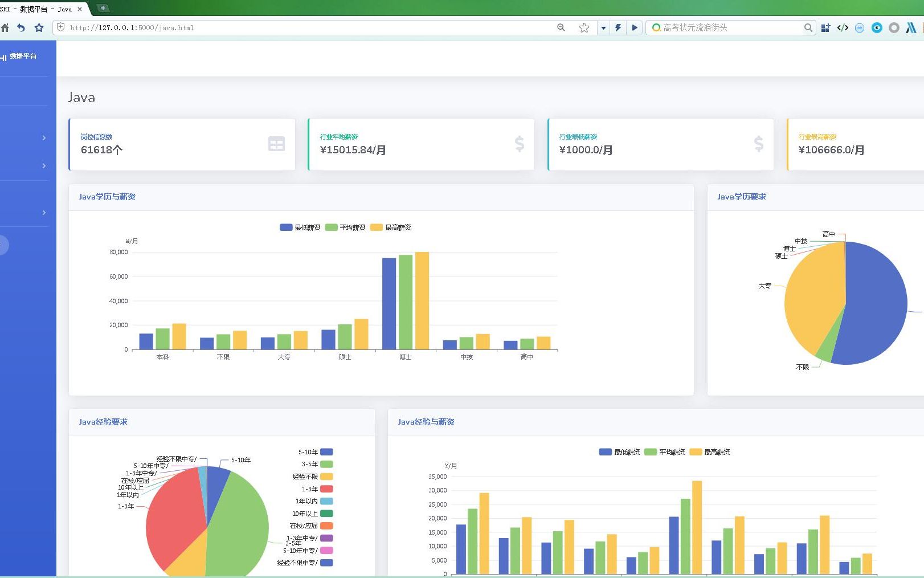Screen dimensions: 924x578
Task: Open the favorites star next to back arrow
Action: click(x=39, y=27)
